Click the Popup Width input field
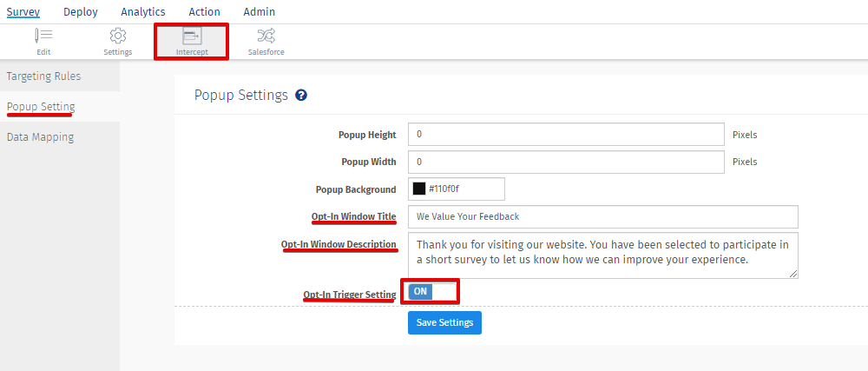This screenshot has width=868, height=371. click(x=566, y=162)
